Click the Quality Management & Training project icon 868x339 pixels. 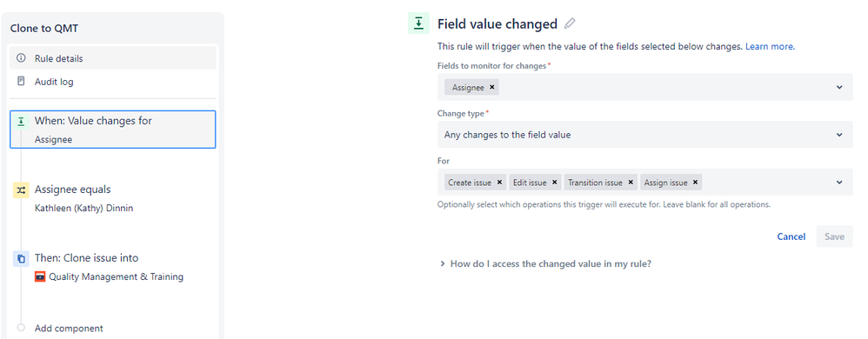point(40,276)
